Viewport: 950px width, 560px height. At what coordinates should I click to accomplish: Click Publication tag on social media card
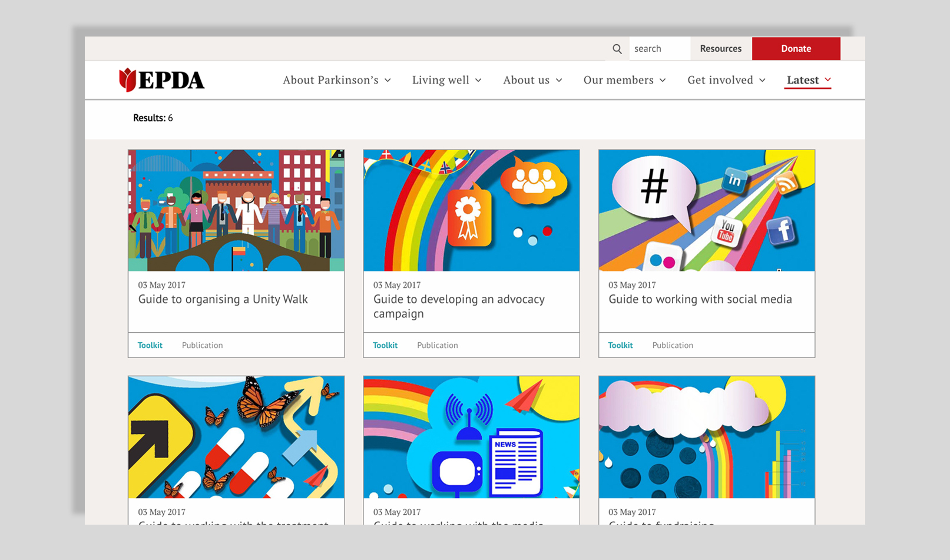(673, 345)
